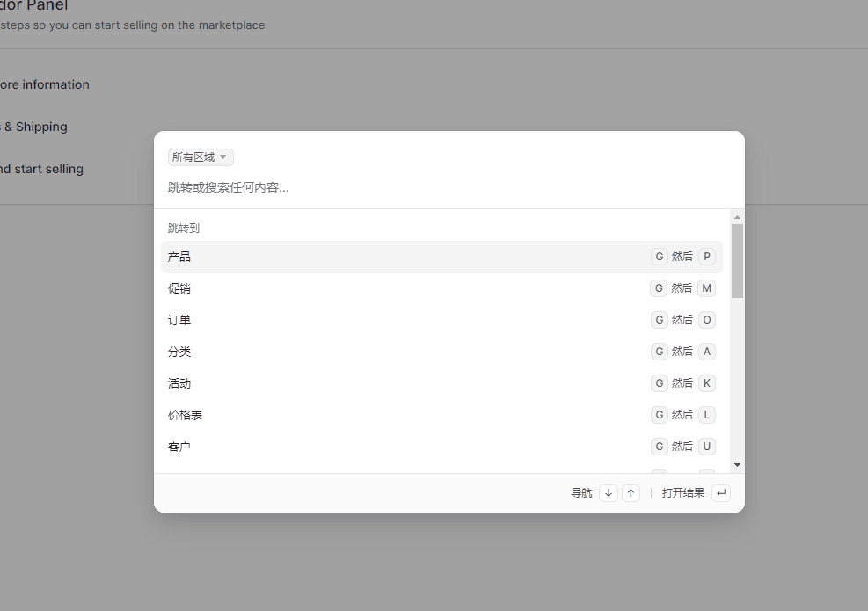Click the A shortcut key badge for 分类
The image size is (868, 611).
pyautogui.click(x=706, y=352)
